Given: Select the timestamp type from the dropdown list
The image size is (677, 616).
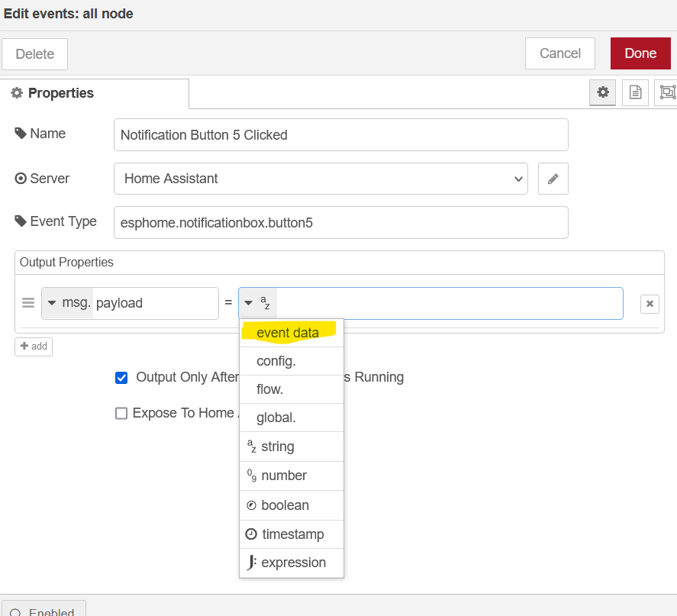Looking at the screenshot, I should pos(291,534).
